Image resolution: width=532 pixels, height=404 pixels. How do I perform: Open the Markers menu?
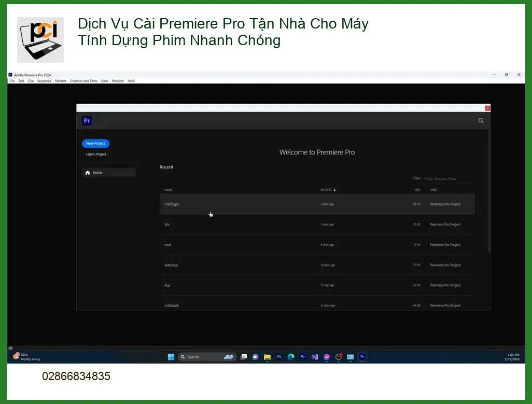61,81
